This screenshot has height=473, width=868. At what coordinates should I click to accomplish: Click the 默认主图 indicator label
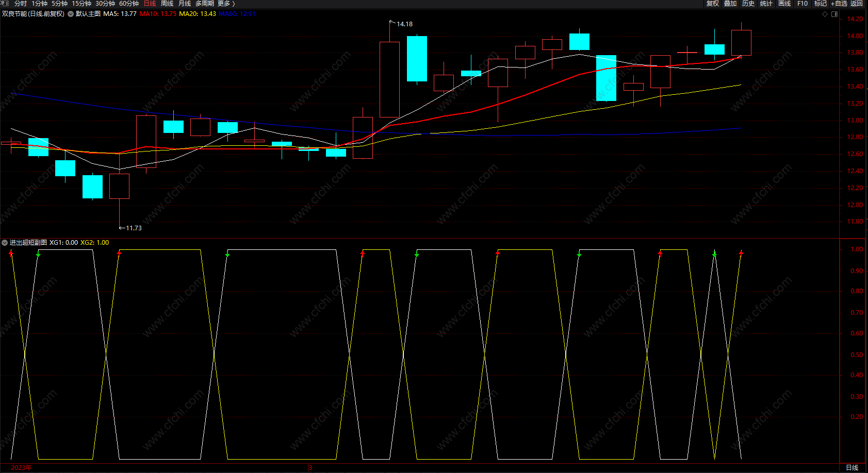pos(88,14)
